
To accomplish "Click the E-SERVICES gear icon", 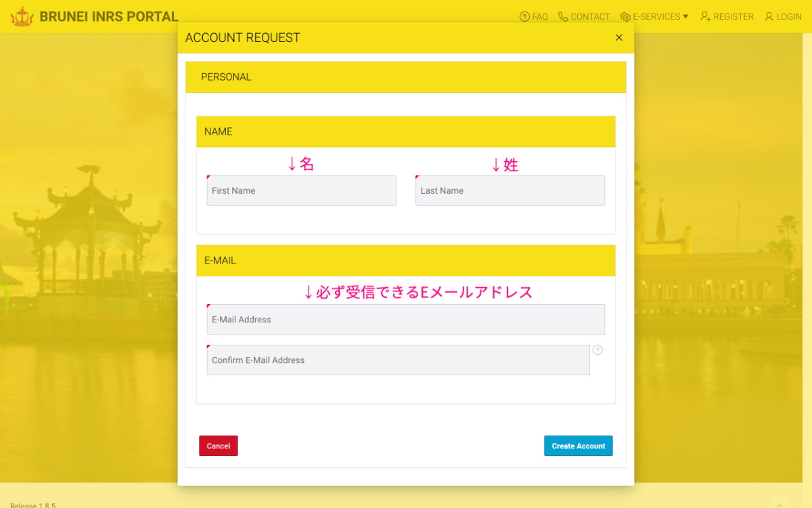I will pyautogui.click(x=627, y=16).
